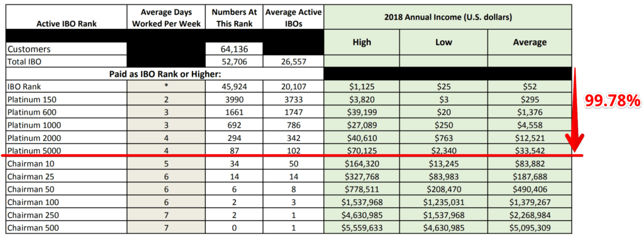Click Chairman 100 low income $1,235,031
The height and width of the screenshot is (242, 644).
[443, 202]
